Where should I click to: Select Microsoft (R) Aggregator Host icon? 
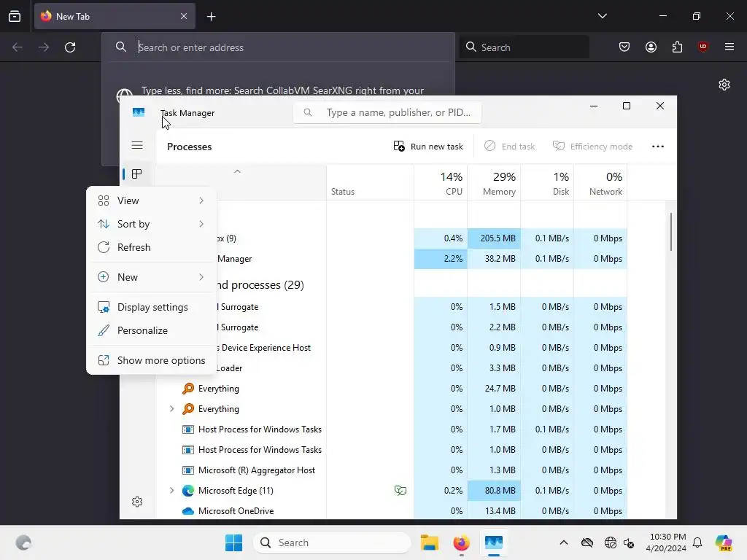(188, 470)
